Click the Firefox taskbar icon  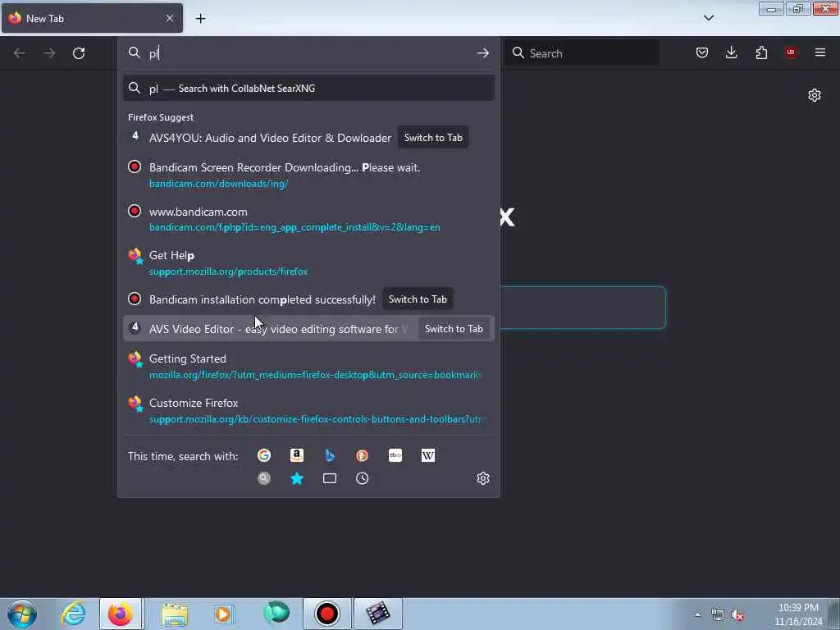(121, 614)
